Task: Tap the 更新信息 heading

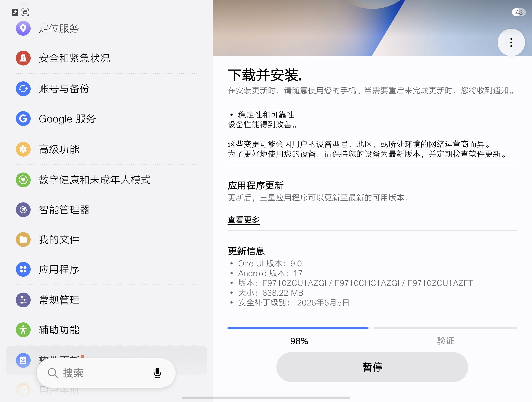Action: pyautogui.click(x=246, y=251)
